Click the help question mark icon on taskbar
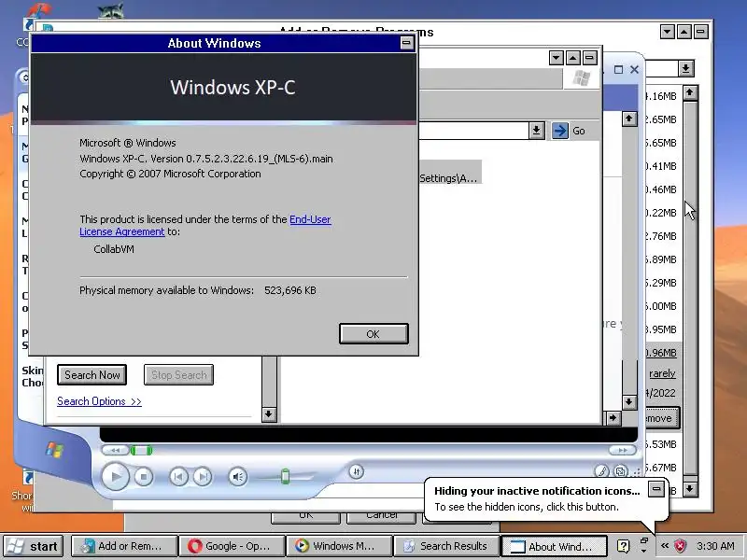747x560 pixels. (x=623, y=546)
